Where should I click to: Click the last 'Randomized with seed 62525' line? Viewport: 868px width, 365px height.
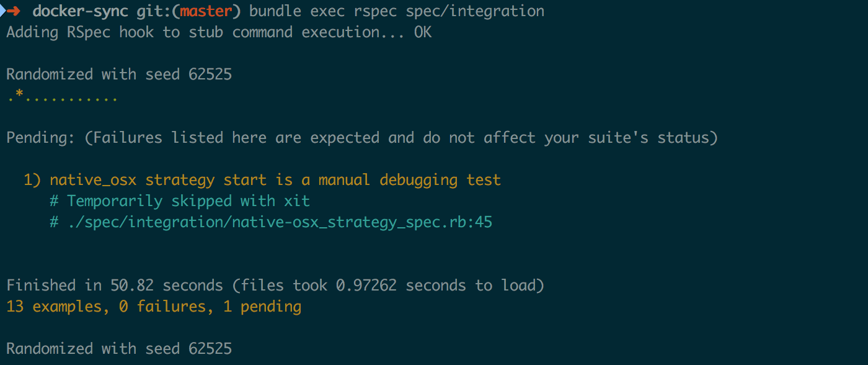tap(119, 349)
